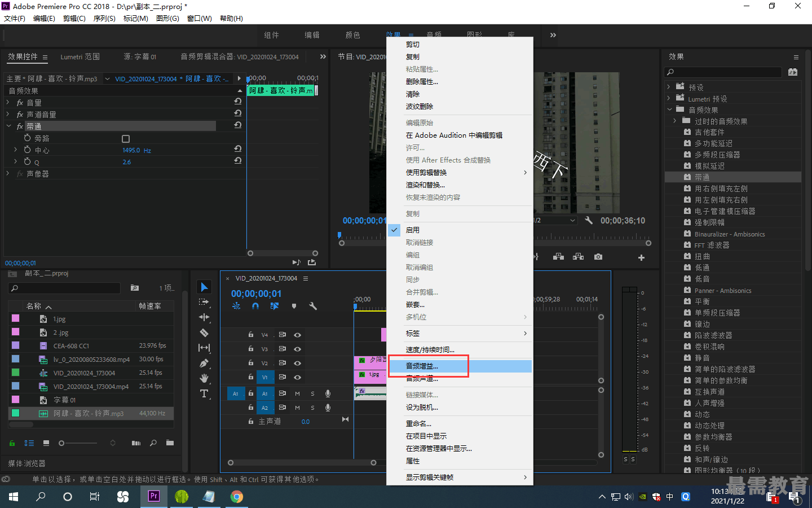This screenshot has width=812, height=508.
Task: Open the 序列(S) menu
Action: point(104,19)
